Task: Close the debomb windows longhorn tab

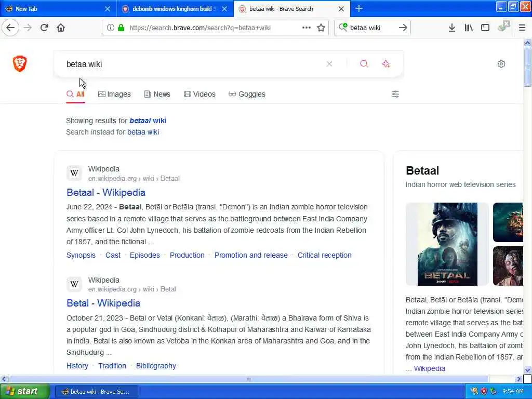Action: (224, 9)
